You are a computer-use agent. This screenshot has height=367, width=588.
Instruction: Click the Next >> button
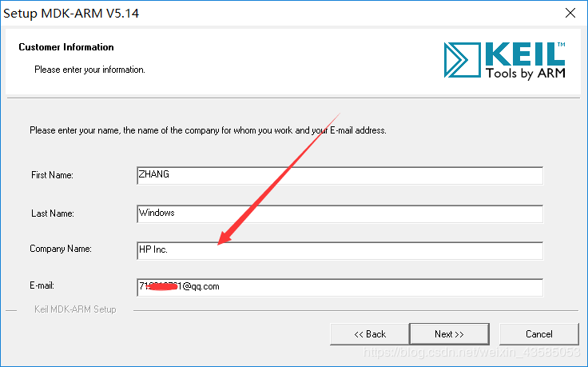pos(449,334)
